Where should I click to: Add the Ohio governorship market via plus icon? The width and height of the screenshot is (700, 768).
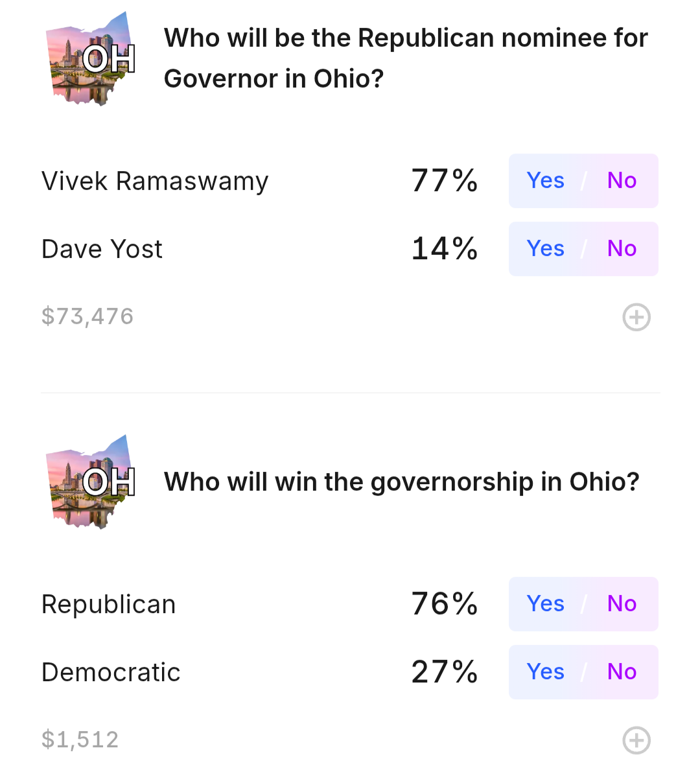[636, 740]
